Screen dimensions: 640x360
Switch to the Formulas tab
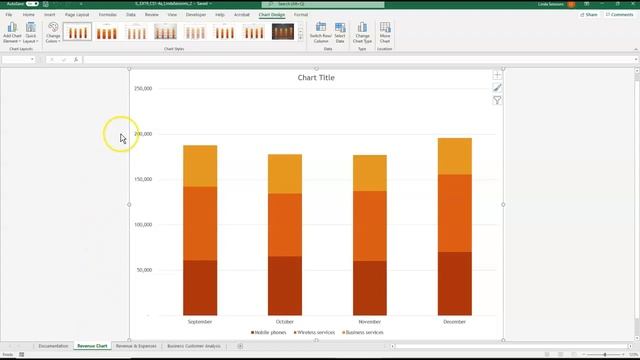pos(108,15)
